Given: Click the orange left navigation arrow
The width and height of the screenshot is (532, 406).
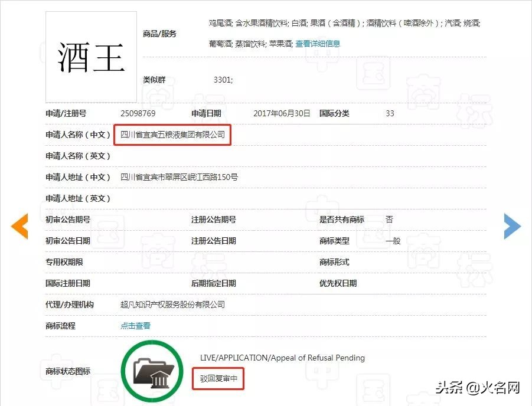Looking at the screenshot, I should click(19, 225).
